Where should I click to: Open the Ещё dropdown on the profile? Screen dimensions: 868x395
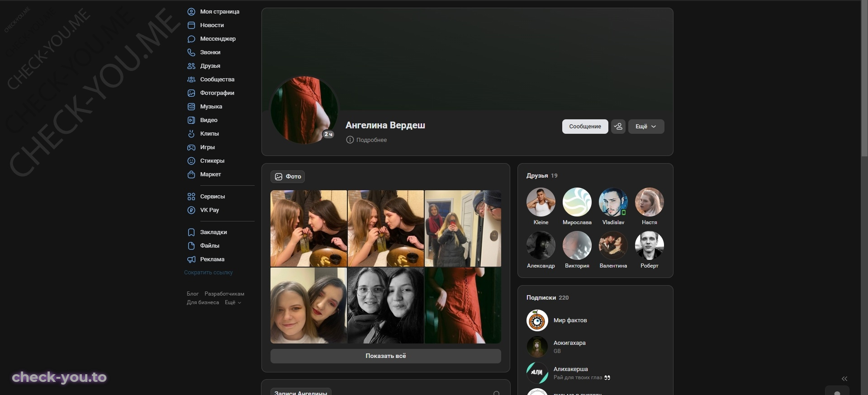(x=646, y=127)
